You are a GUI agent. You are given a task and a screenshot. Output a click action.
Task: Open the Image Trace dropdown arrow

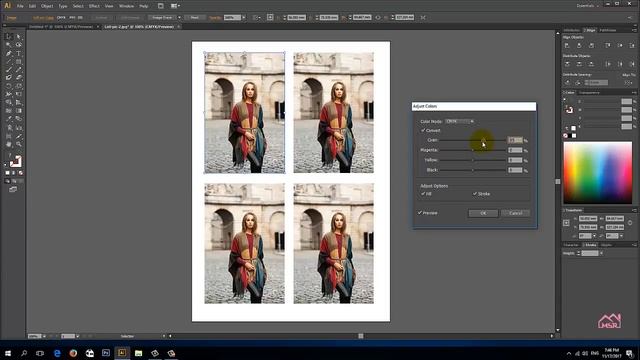tap(179, 18)
